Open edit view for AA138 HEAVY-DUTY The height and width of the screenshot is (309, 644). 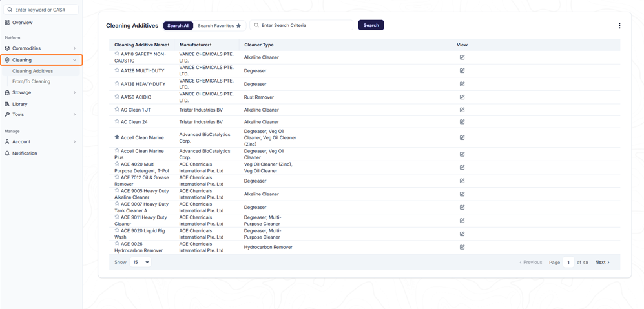tap(462, 84)
